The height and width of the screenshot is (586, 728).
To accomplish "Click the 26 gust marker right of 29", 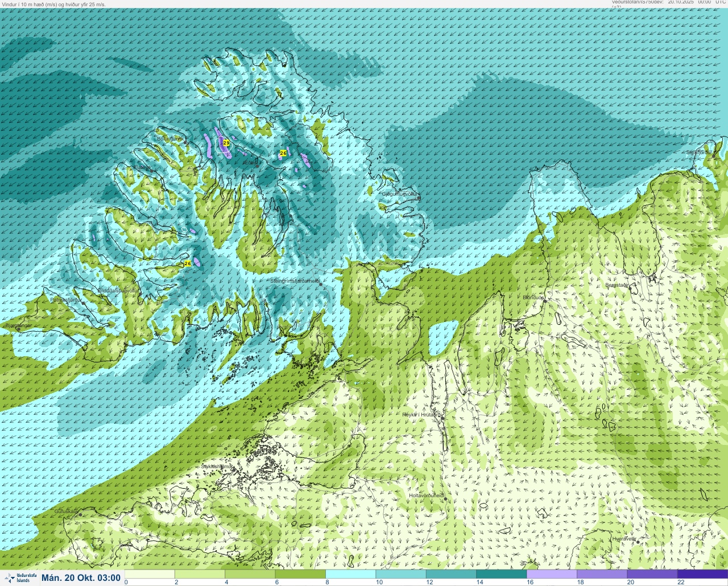I will click(x=283, y=153).
